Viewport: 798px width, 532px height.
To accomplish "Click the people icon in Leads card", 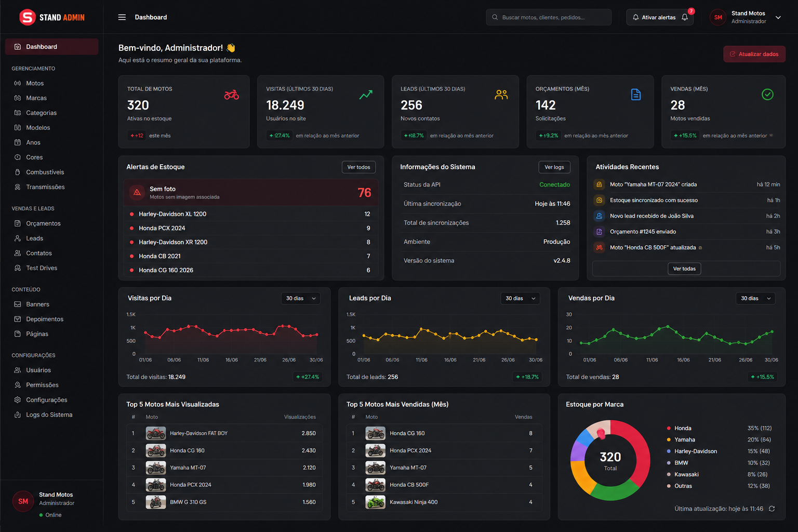I will (501, 95).
